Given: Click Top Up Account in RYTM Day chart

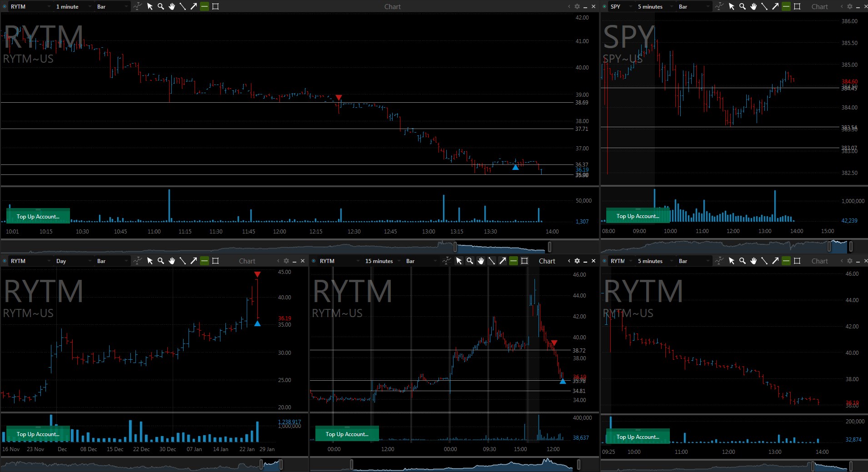Looking at the screenshot, I should pos(38,433).
